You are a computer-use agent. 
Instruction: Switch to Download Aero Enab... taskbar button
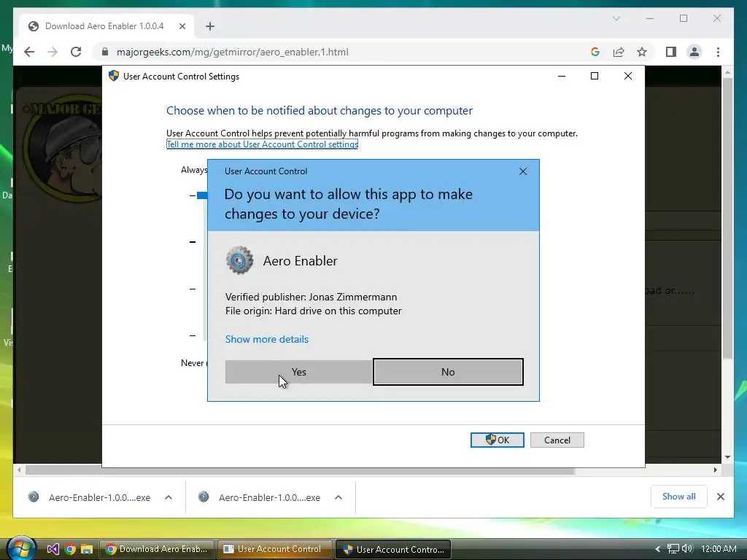[x=157, y=549]
